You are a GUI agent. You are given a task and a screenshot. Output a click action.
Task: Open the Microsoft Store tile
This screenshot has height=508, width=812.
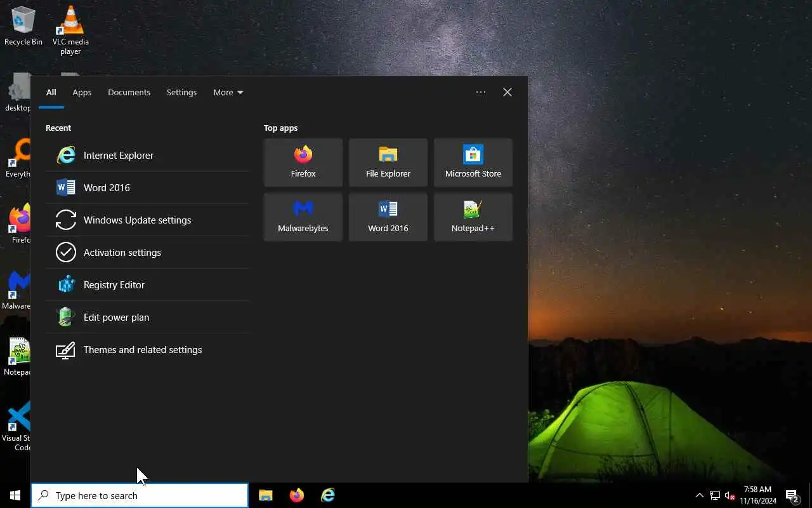(473, 163)
